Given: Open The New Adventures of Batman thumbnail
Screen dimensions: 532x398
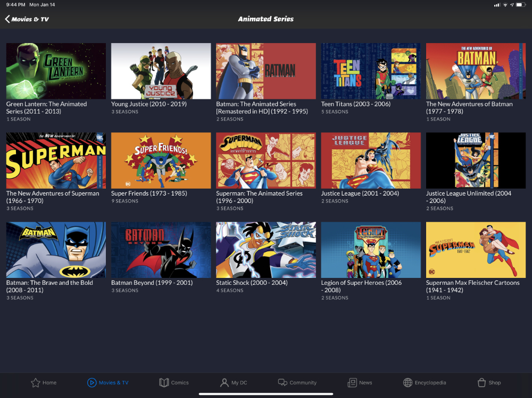Looking at the screenshot, I should pyautogui.click(x=476, y=71).
